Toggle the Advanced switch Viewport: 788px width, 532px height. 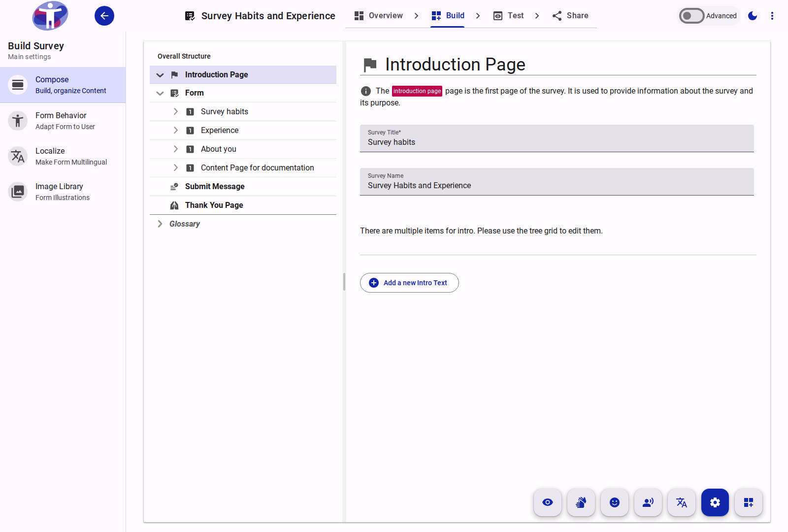pos(691,16)
